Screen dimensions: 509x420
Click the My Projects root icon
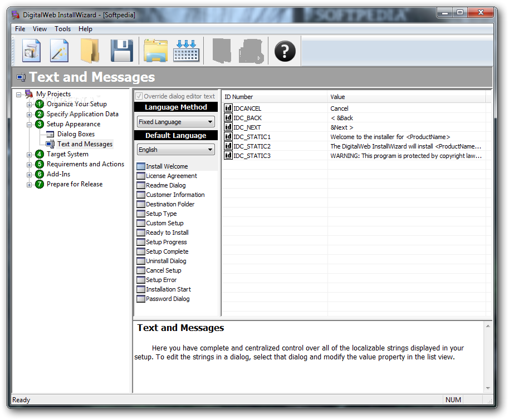point(29,94)
